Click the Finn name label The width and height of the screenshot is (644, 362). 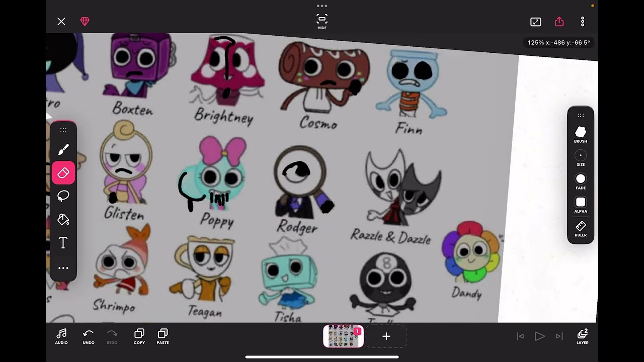409,129
